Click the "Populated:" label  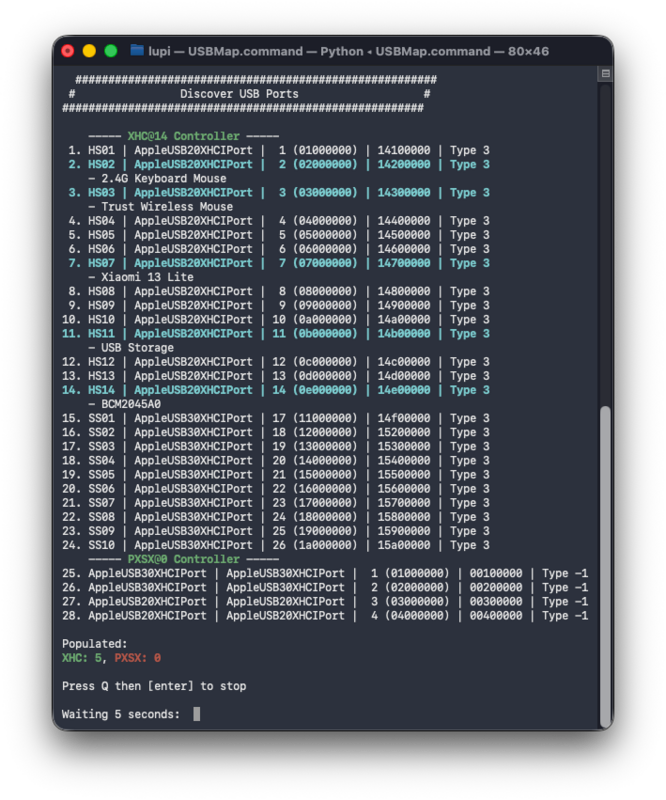point(94,644)
